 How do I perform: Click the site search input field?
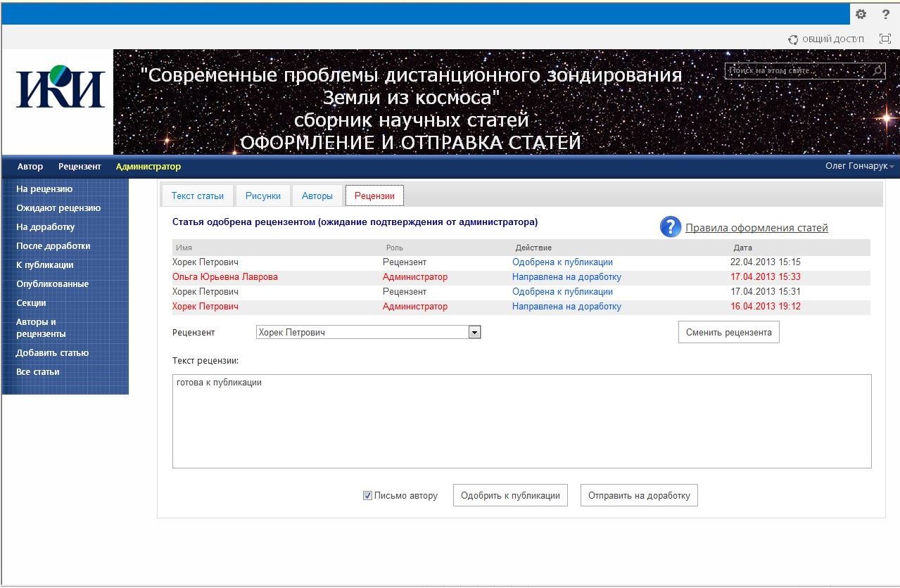[799, 70]
